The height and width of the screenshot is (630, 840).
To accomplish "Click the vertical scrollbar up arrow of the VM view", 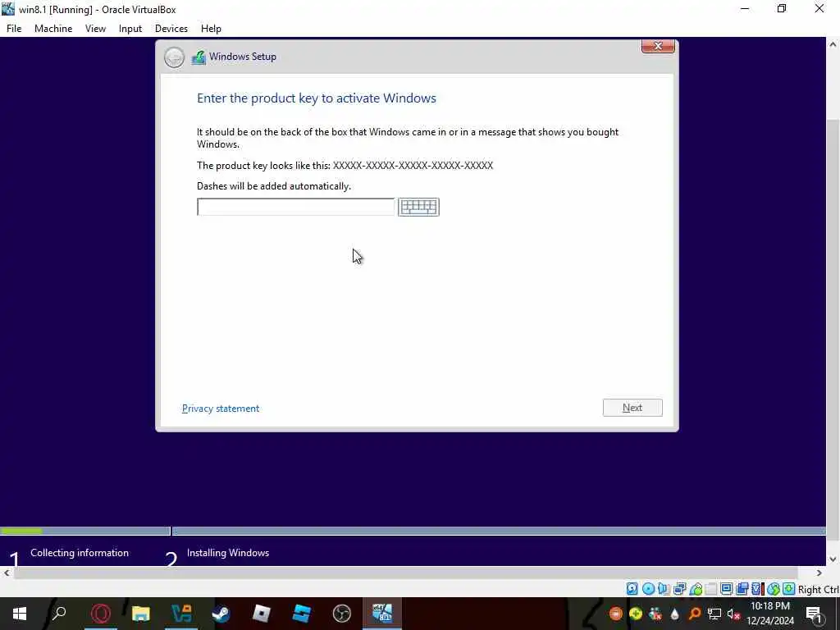I will (x=833, y=43).
